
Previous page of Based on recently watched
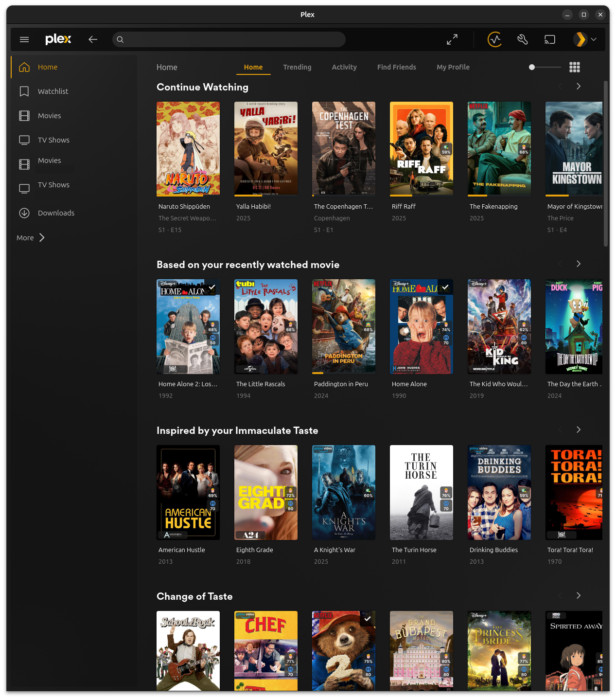[x=560, y=264]
